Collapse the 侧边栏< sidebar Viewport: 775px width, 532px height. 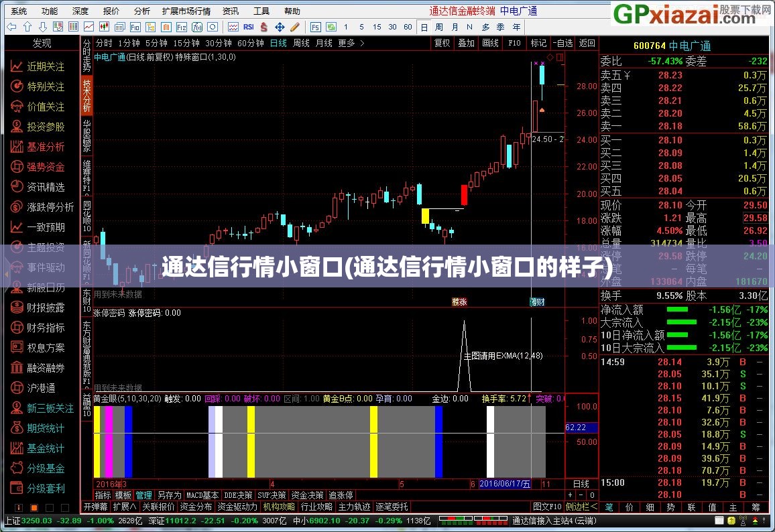click(x=581, y=507)
